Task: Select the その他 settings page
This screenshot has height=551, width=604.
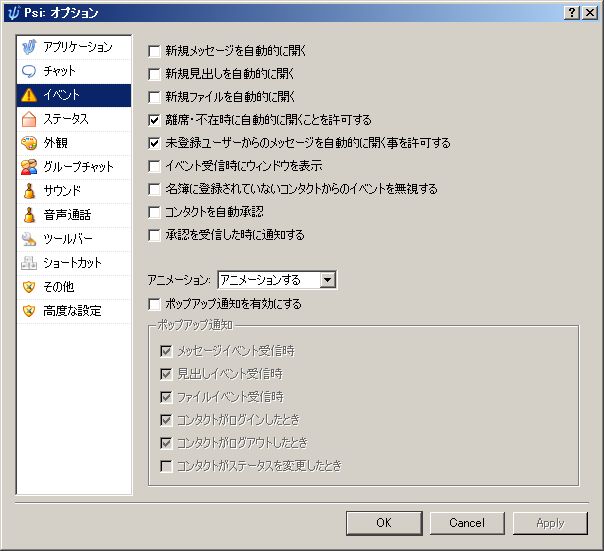Action: 74,287
